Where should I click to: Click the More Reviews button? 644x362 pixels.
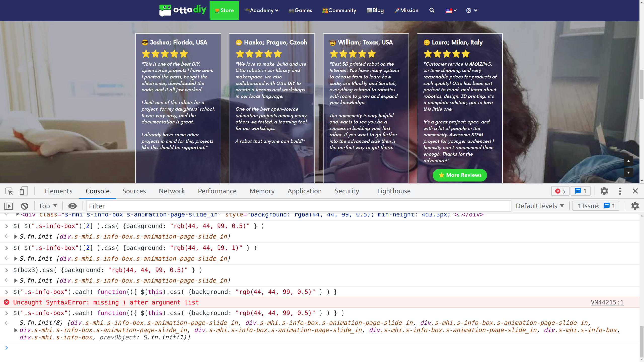click(x=460, y=175)
